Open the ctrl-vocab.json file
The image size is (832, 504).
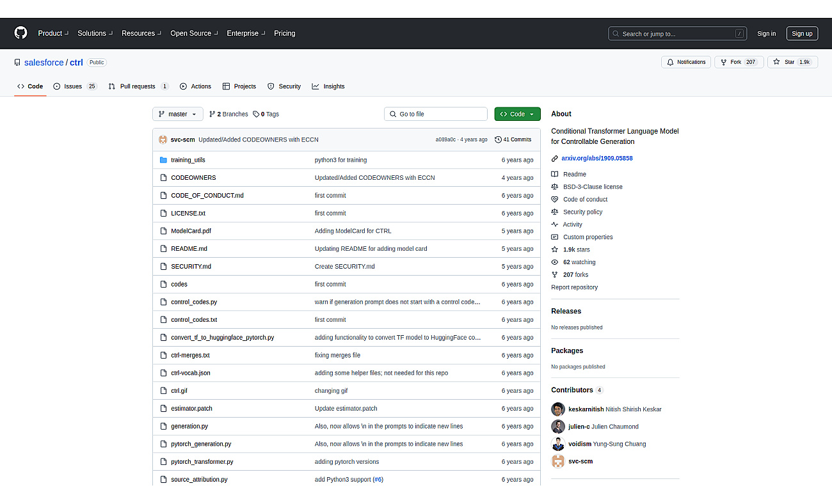pos(191,373)
